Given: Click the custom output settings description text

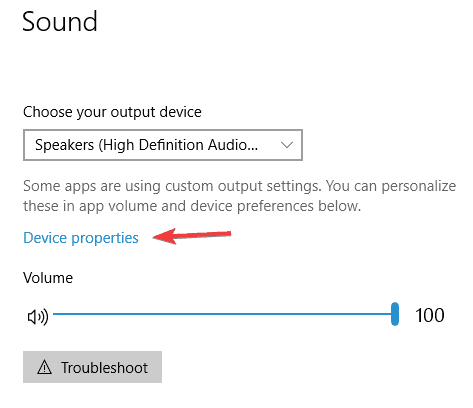Looking at the screenshot, I should tap(239, 196).
